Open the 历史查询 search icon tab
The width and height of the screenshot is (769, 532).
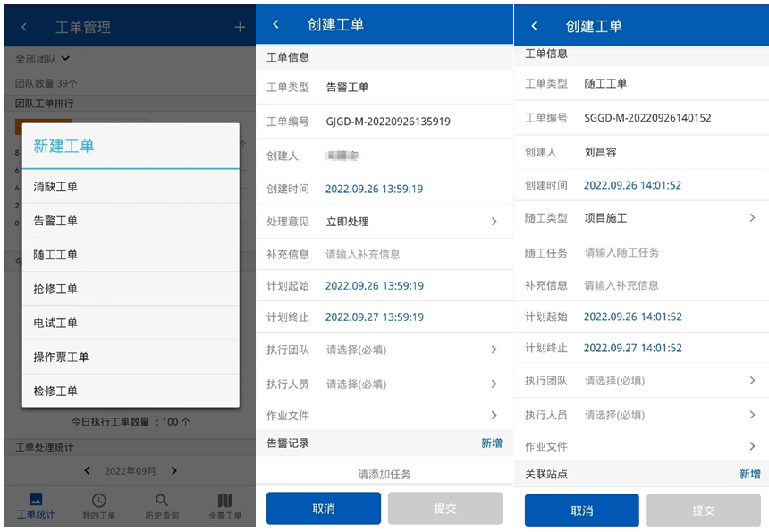pyautogui.click(x=161, y=501)
